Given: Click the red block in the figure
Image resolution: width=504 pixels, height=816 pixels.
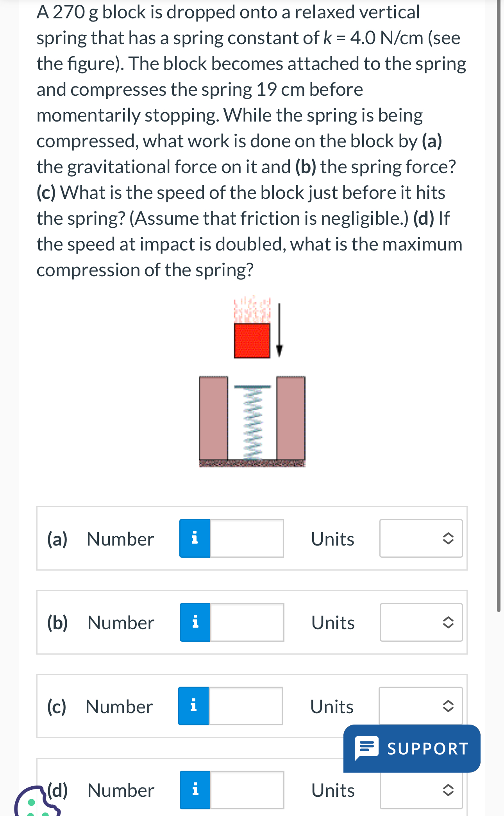Looking at the screenshot, I should 251,340.
